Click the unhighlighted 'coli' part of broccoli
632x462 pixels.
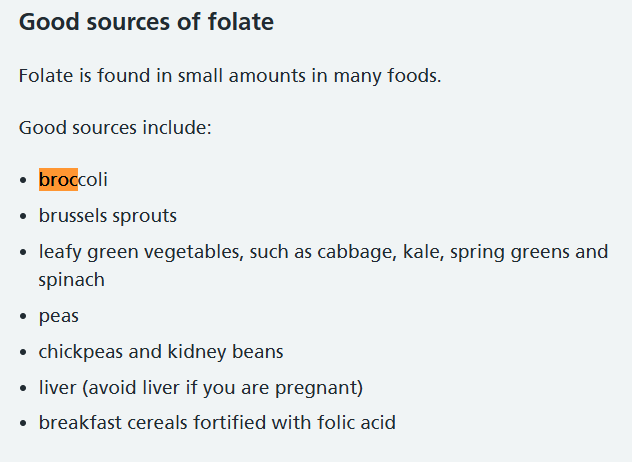93,180
